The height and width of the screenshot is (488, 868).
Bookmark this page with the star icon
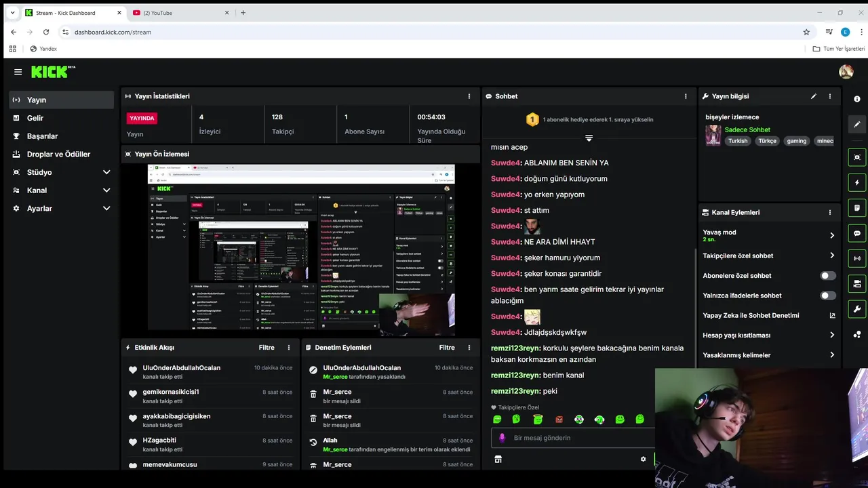click(806, 32)
